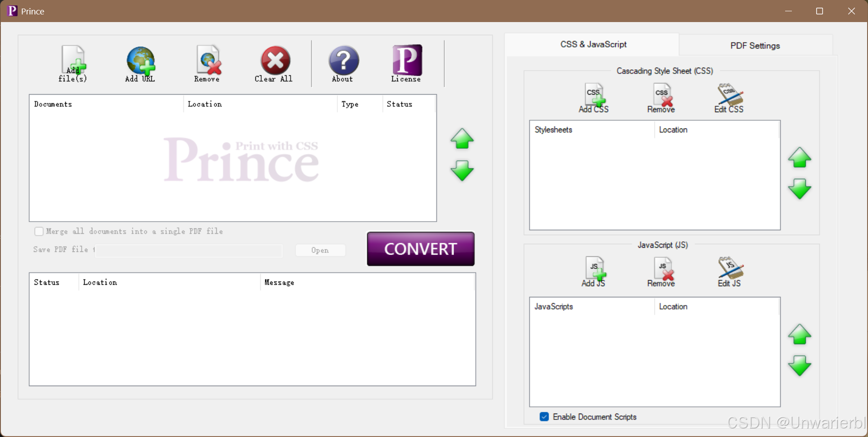Screen dimensions: 868x437
Task: Click the Message column header in log list
Action: coord(367,282)
